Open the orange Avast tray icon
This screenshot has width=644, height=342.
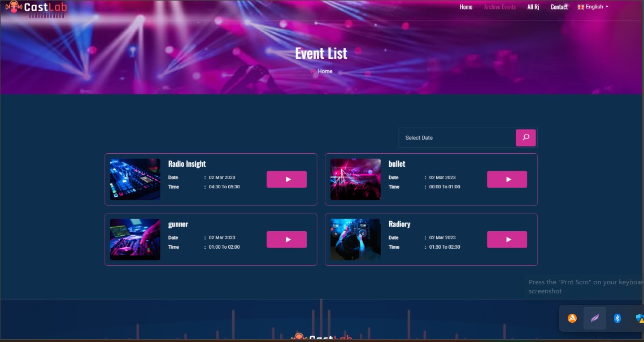[572, 319]
